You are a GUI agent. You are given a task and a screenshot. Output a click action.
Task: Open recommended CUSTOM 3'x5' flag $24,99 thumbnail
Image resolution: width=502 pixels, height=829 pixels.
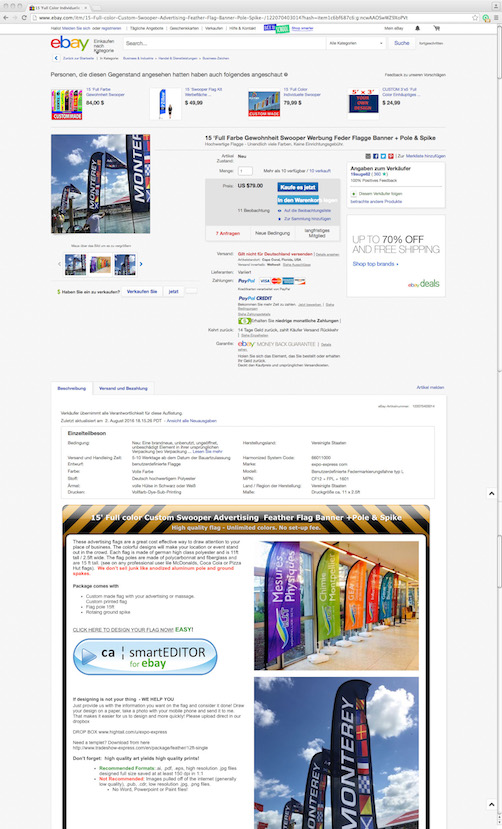click(x=363, y=104)
